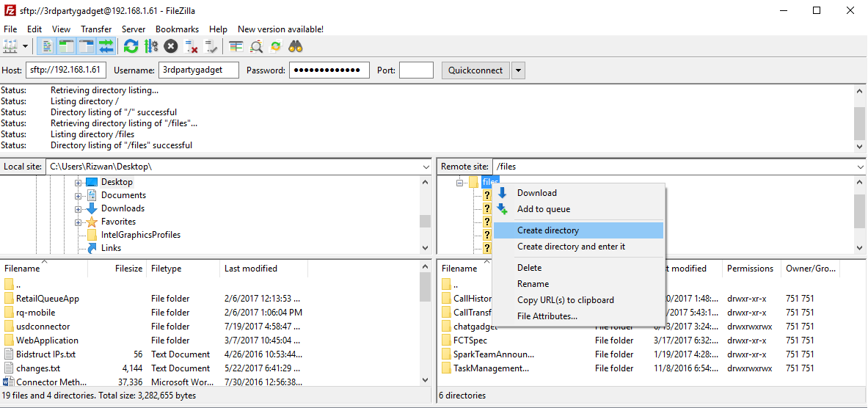Toggle the message log display
The image size is (868, 408).
[x=47, y=47]
